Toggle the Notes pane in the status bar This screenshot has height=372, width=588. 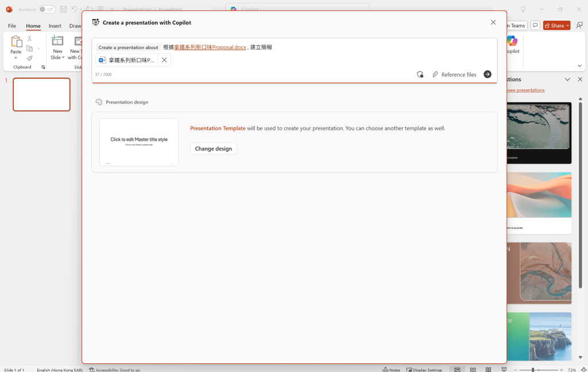[391, 370]
